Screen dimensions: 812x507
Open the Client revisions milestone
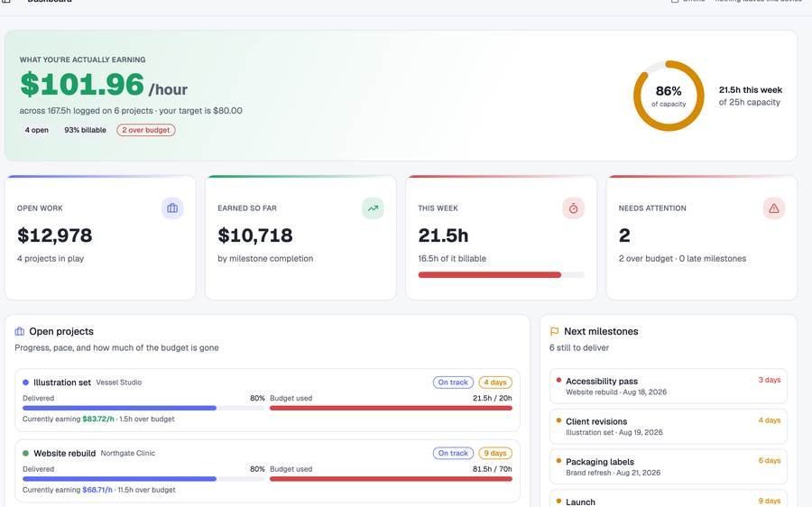668,426
